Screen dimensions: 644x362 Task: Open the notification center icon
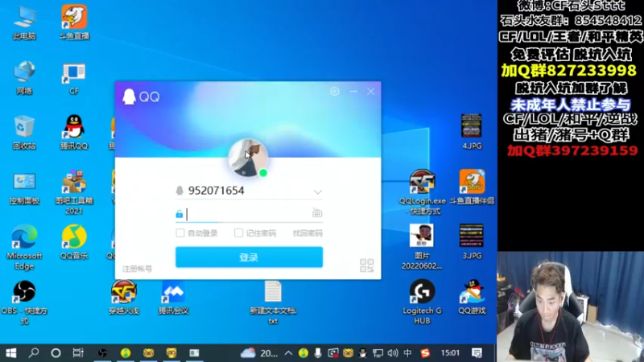pyautogui.click(x=477, y=353)
